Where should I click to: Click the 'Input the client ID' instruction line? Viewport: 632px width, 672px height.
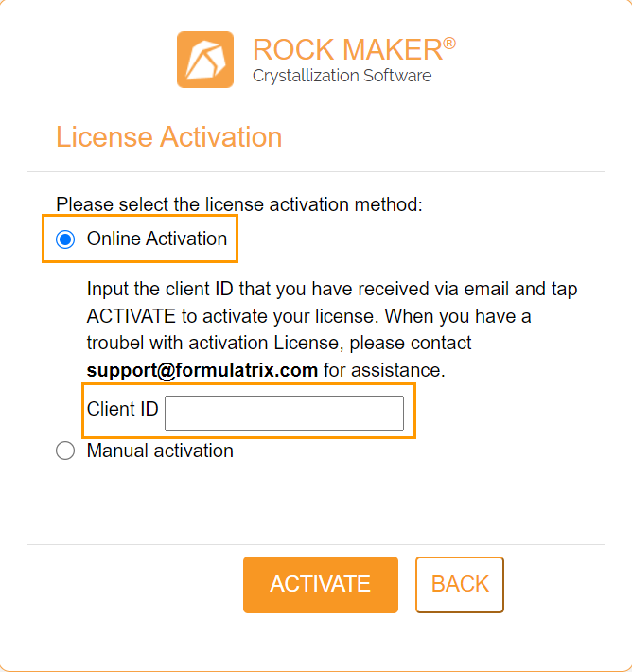click(x=332, y=290)
